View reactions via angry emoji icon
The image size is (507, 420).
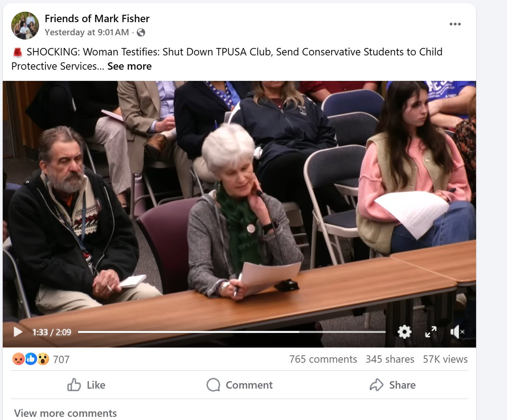pyautogui.click(x=18, y=359)
